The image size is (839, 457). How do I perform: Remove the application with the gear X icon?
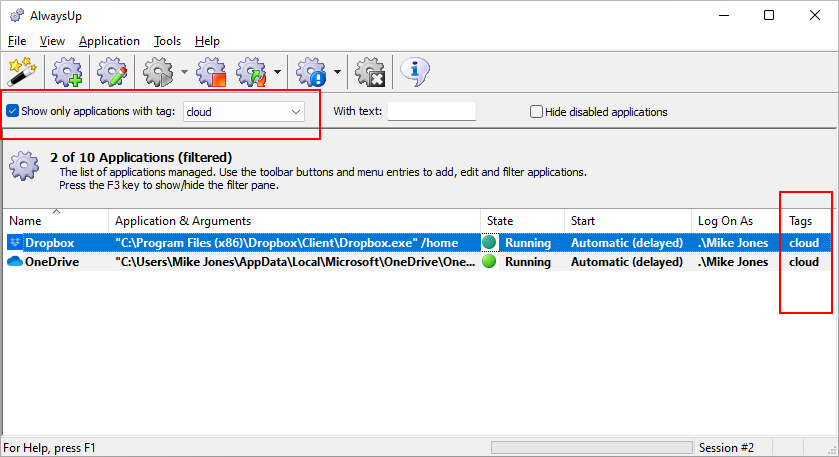[x=370, y=72]
